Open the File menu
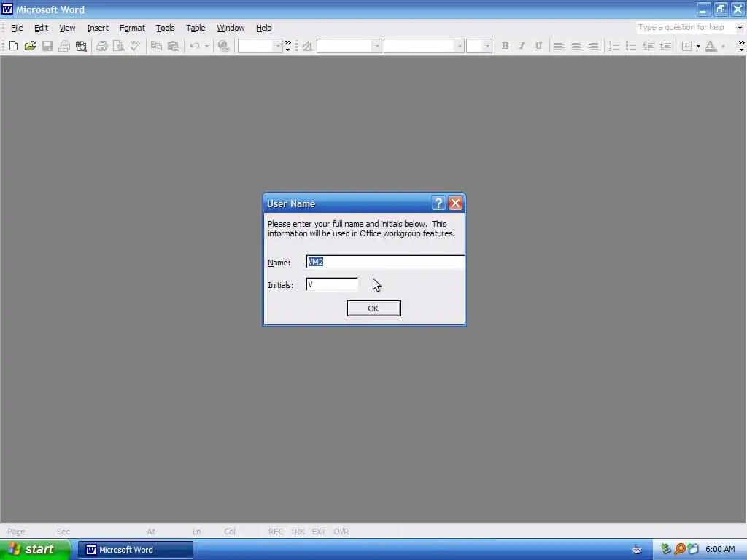The width and height of the screenshot is (747, 560). point(17,28)
